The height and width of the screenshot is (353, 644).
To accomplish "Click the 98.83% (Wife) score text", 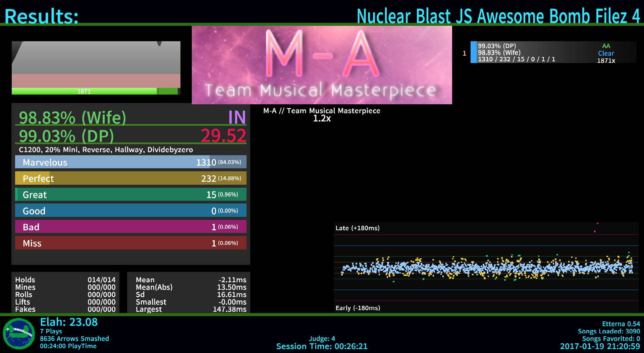I will click(72, 117).
